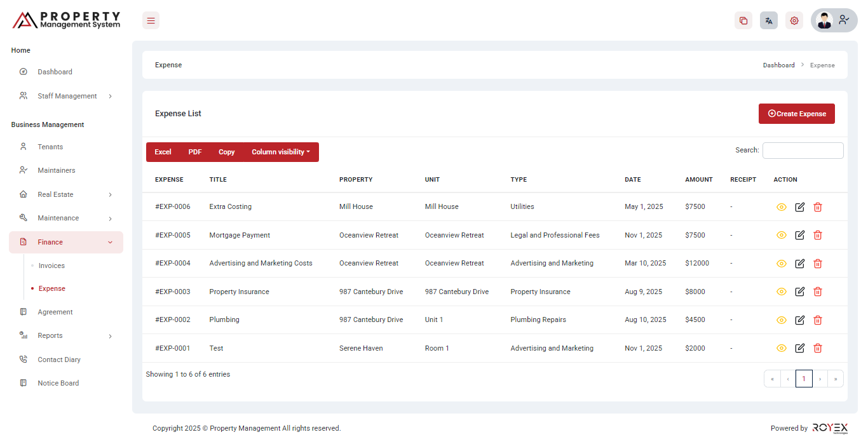868x444 pixels.
Task: Edit the Mortgage Payment expense
Action: 799,235
